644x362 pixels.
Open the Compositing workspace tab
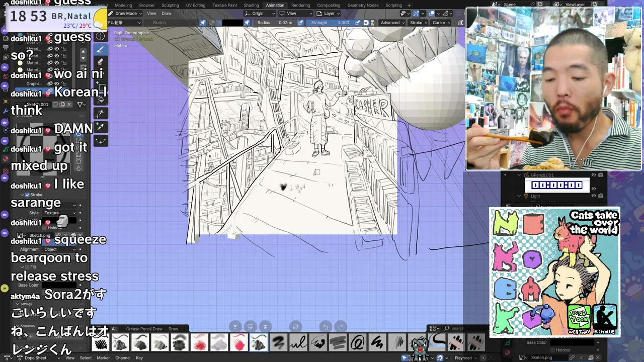point(329,5)
